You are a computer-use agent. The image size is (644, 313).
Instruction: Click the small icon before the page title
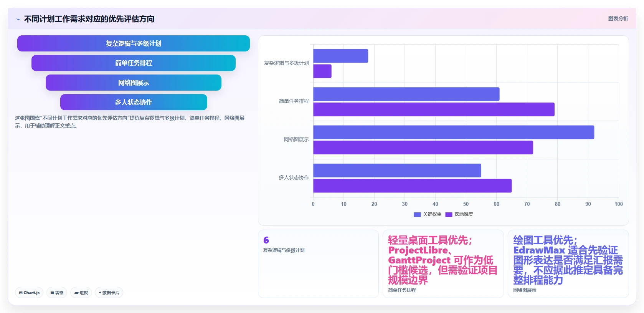tap(18, 19)
